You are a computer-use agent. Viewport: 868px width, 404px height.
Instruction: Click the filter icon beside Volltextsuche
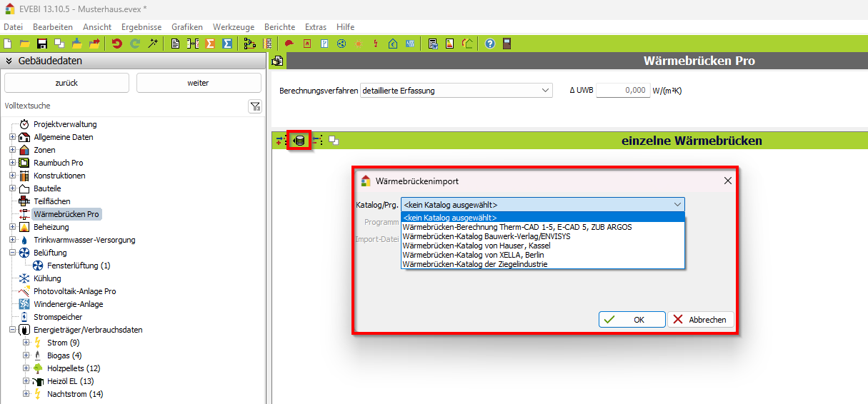[255, 106]
